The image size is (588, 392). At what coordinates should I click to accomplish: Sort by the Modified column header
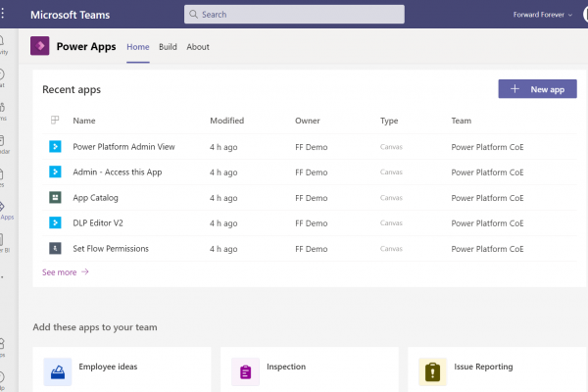(227, 121)
